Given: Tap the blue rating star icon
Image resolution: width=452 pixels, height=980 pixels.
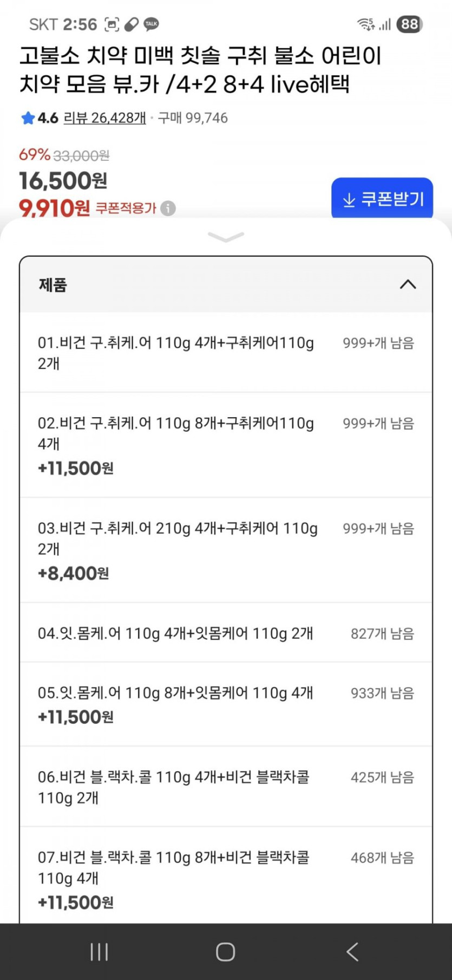Looking at the screenshot, I should [28, 118].
